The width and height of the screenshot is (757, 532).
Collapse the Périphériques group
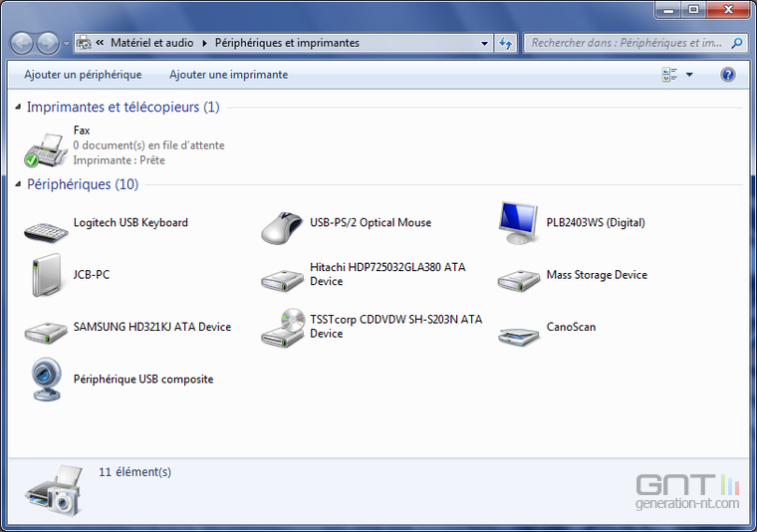coord(18,184)
